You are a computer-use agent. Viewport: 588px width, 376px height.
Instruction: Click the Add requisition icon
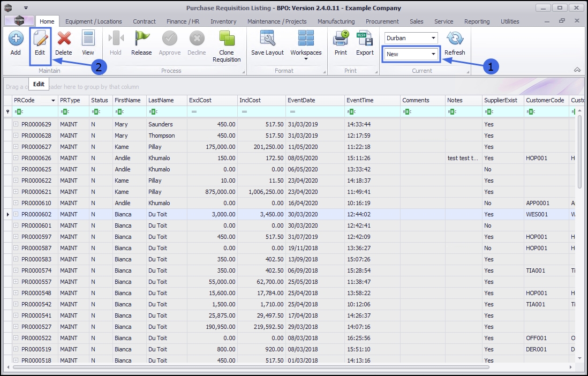click(16, 39)
